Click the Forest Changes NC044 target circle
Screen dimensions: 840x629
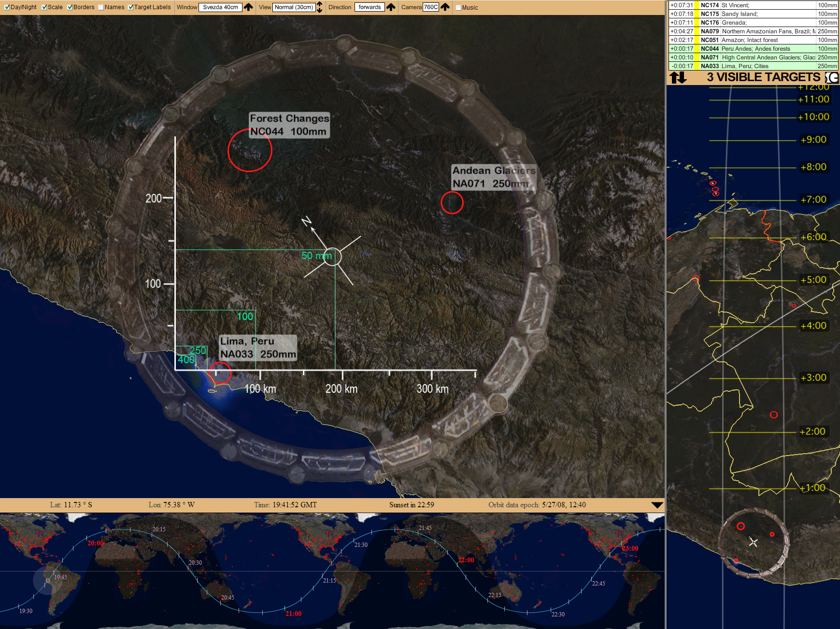(x=250, y=150)
